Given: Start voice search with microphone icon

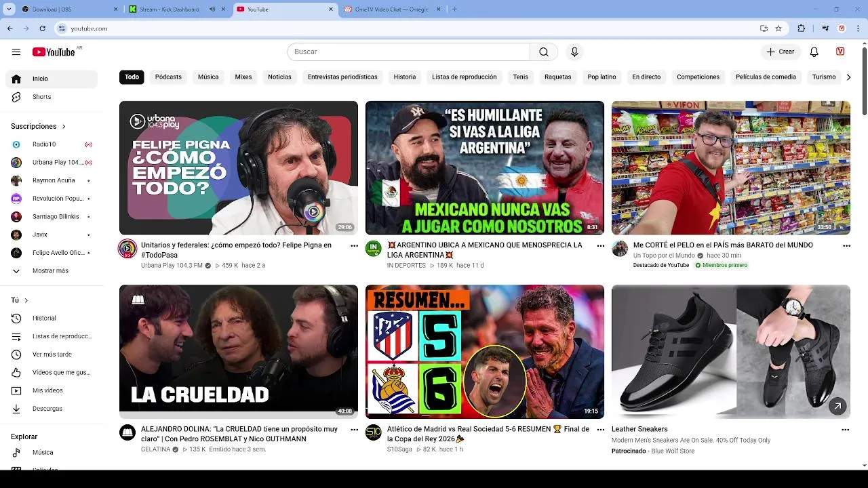Looking at the screenshot, I should [574, 52].
